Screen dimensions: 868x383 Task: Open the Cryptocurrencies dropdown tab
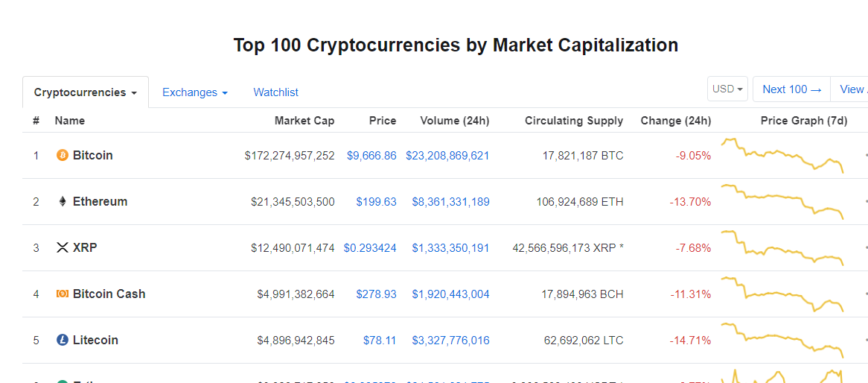click(86, 92)
